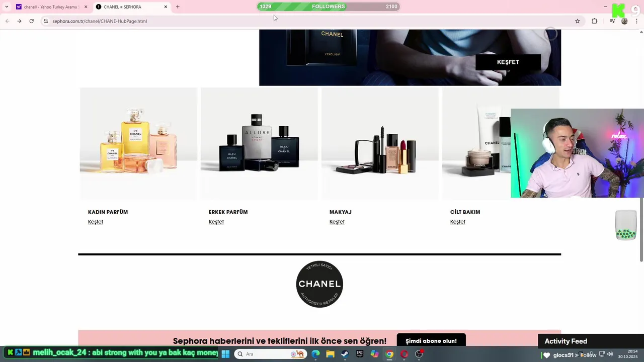This screenshot has width=644, height=362.
Task: Click the KADIN PARFÜM heading
Action: pyautogui.click(x=108, y=212)
